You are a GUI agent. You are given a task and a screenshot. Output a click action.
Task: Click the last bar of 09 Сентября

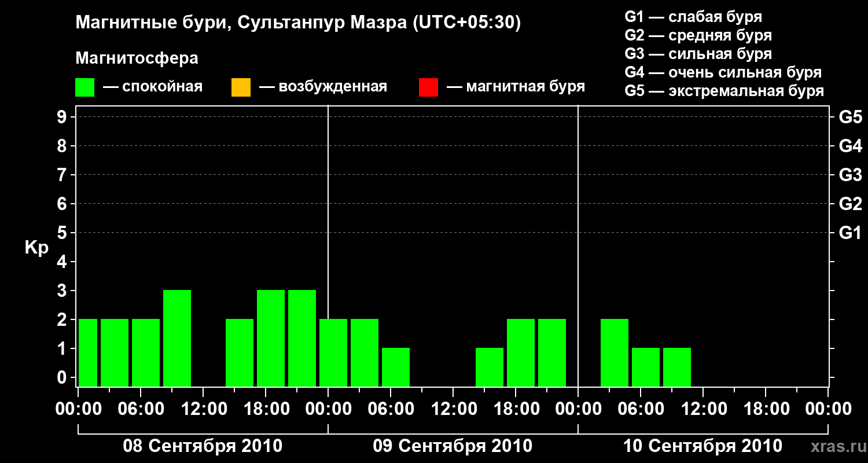pos(552,352)
